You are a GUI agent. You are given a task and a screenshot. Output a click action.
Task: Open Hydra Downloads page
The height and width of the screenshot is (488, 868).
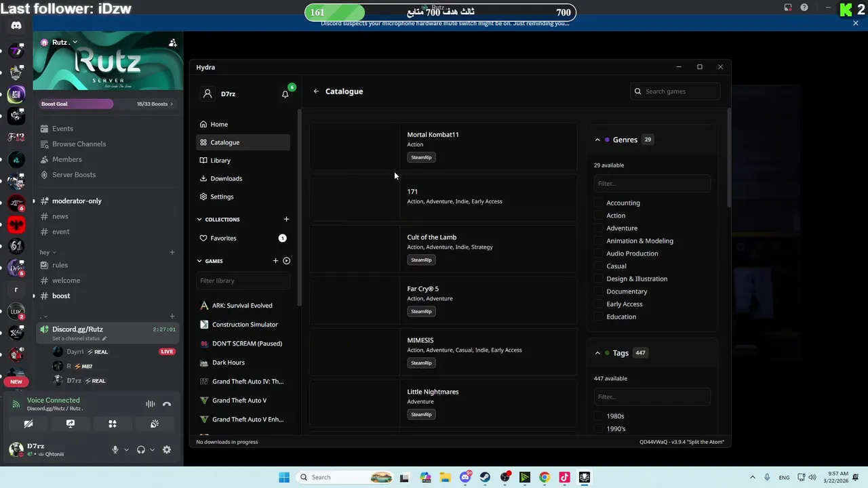click(x=243, y=179)
